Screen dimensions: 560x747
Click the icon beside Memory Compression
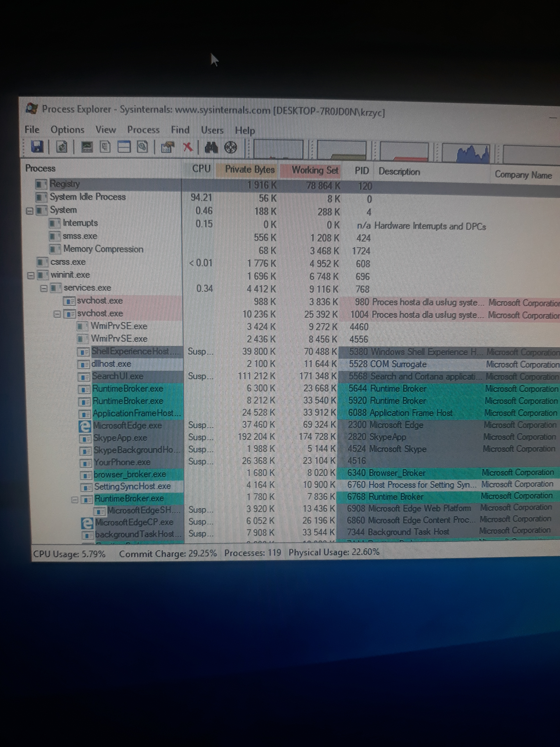coord(55,249)
